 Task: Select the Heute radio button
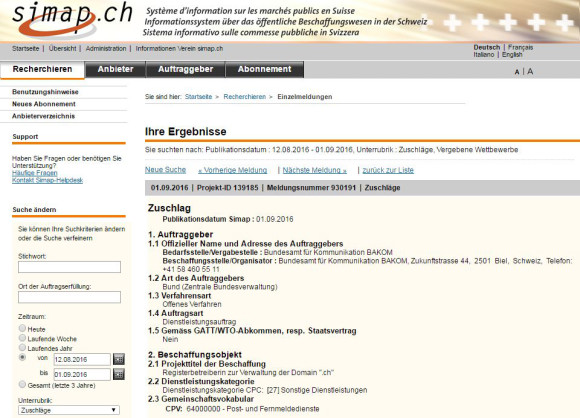[22, 328]
